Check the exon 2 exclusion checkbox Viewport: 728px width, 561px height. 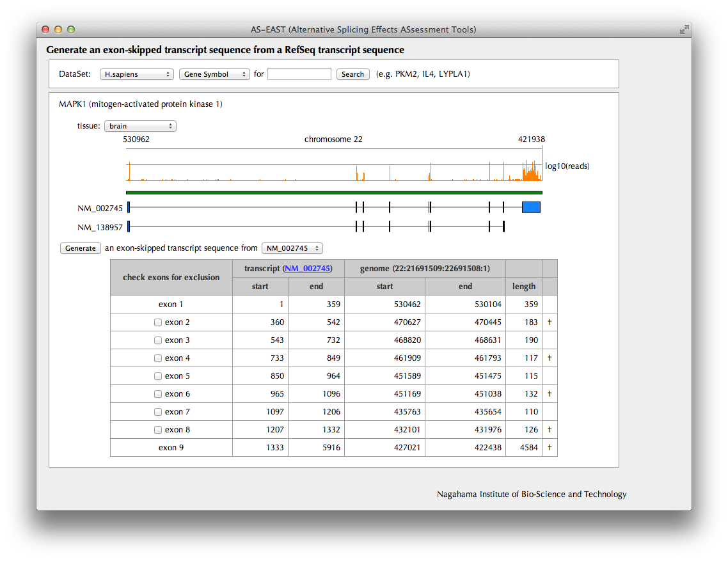click(x=158, y=322)
